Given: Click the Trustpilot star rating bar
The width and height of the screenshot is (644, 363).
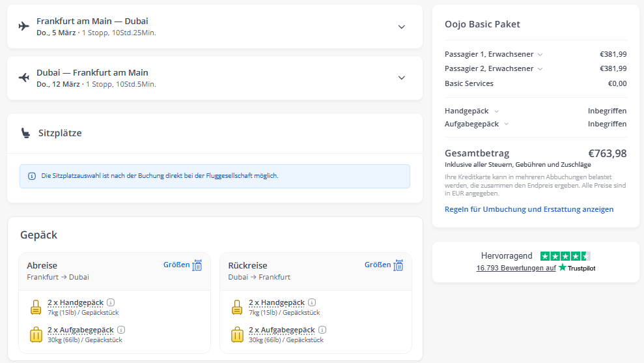Looking at the screenshot, I should point(565,256).
